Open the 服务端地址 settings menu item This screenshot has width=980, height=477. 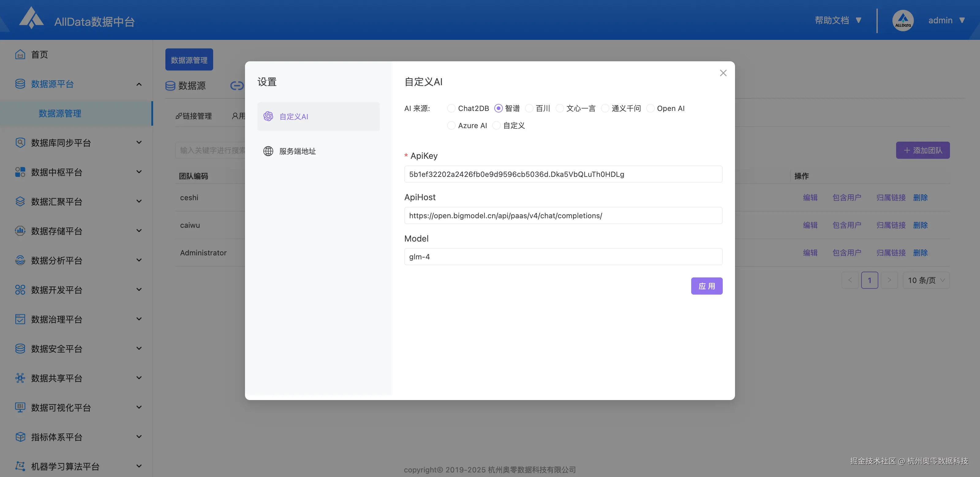point(297,151)
